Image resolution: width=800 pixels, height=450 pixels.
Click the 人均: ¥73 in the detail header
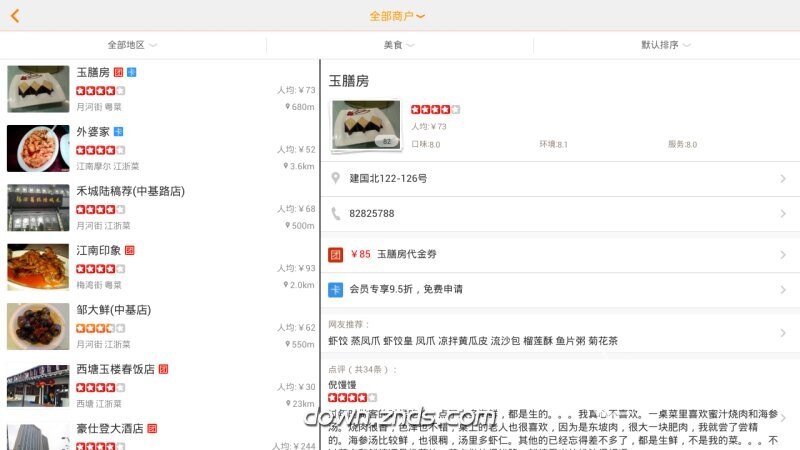429,127
